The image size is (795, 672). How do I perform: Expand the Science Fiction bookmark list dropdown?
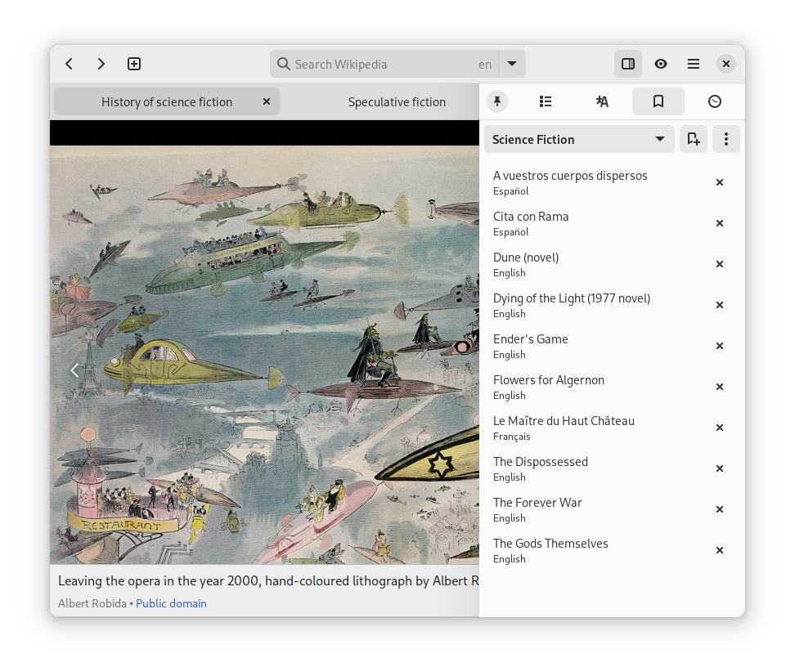[x=578, y=139]
